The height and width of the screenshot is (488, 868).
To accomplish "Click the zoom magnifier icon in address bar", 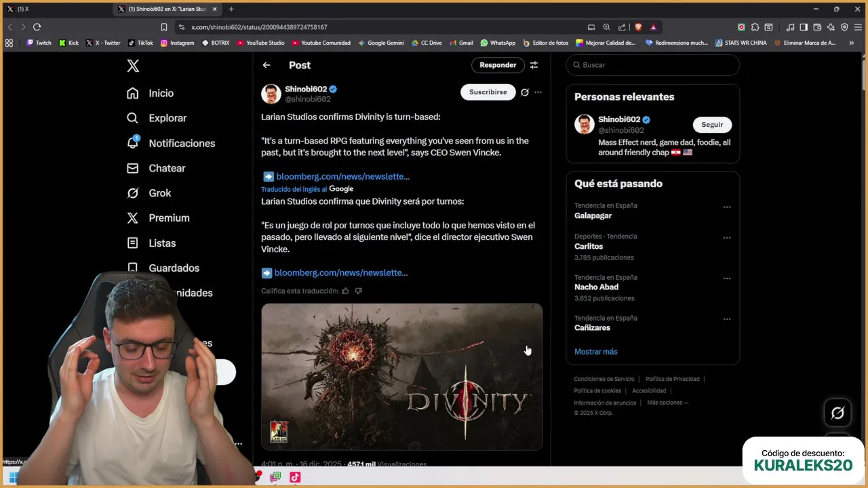I will pos(606,27).
